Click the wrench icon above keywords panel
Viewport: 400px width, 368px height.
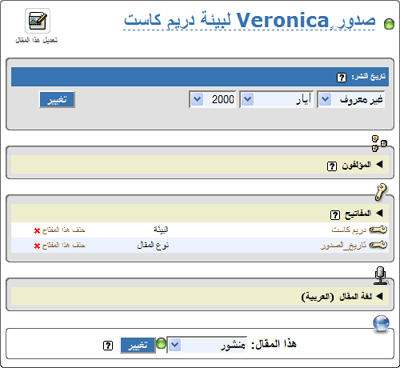click(x=380, y=192)
